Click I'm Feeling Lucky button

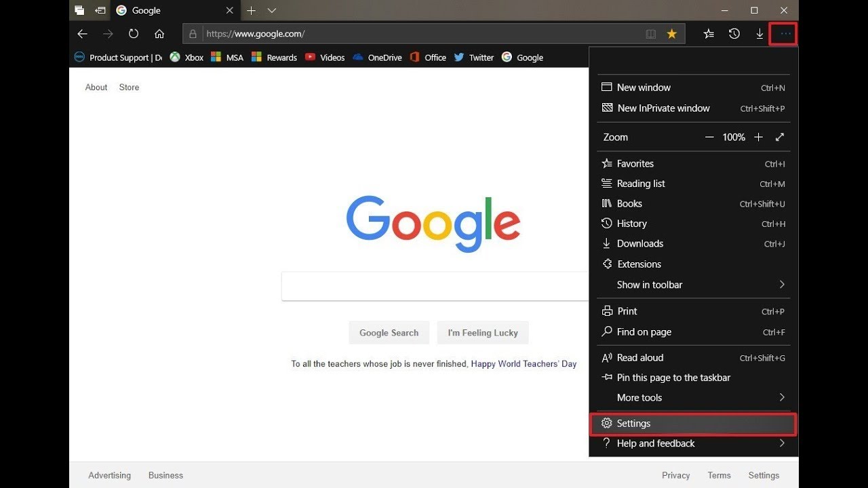(x=483, y=333)
